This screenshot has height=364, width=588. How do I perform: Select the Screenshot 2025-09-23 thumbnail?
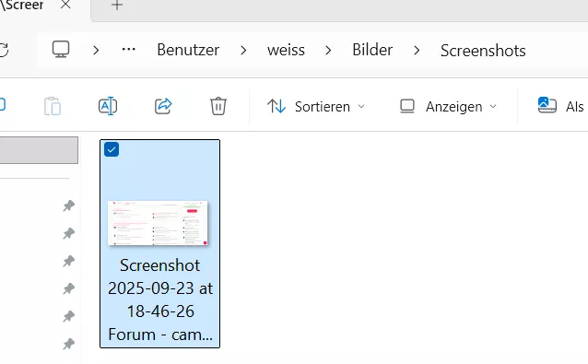coord(158,223)
